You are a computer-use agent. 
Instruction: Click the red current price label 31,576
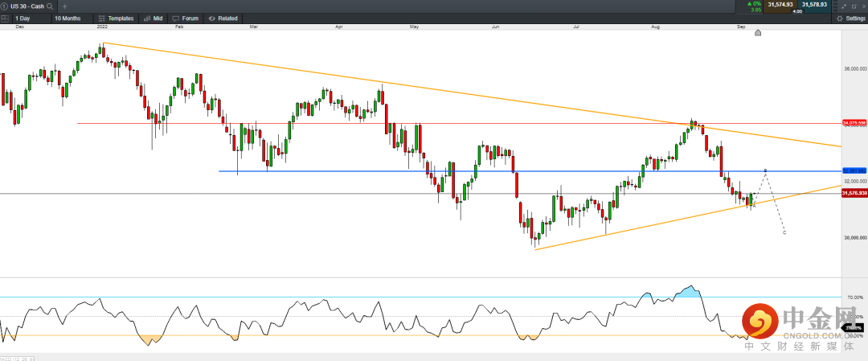click(854, 194)
